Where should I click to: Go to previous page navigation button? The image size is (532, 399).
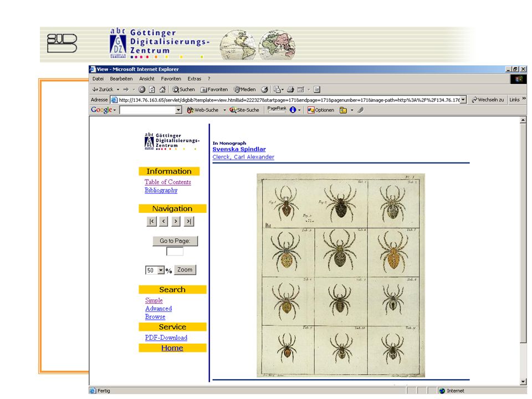(163, 221)
